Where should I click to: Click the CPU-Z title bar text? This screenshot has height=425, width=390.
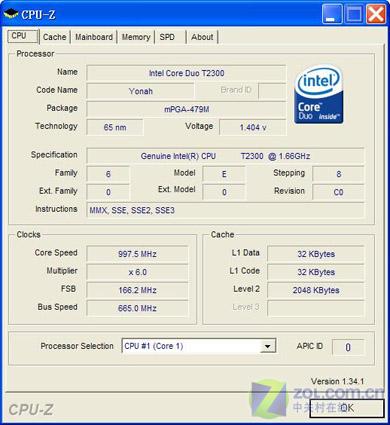point(38,15)
